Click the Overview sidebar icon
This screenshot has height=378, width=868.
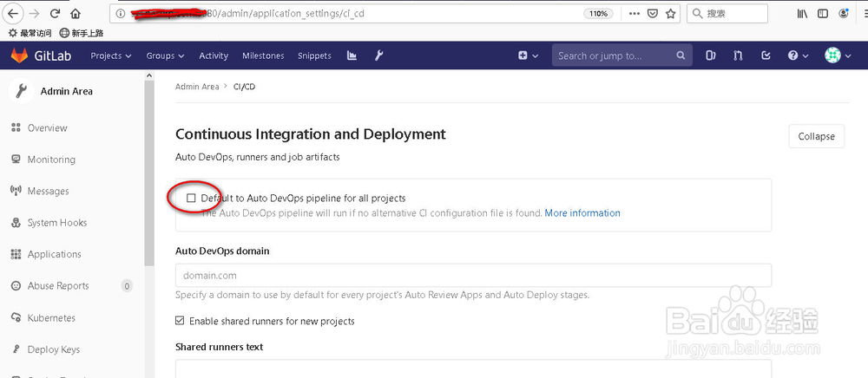[16, 127]
